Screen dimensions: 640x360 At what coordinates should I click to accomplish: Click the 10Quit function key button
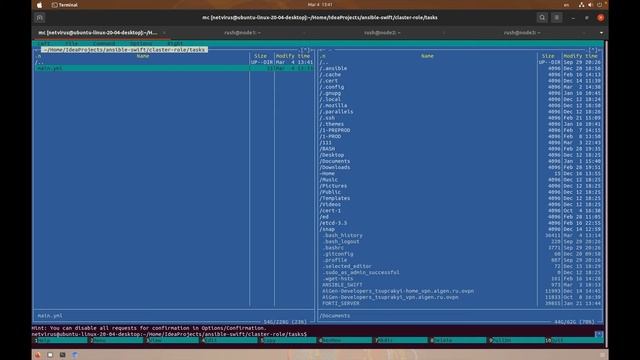coord(574,340)
